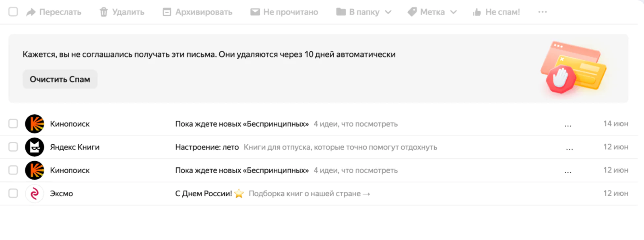
Task: Check the box for the 14 июн Кинопоиск email
Action: 13,124
